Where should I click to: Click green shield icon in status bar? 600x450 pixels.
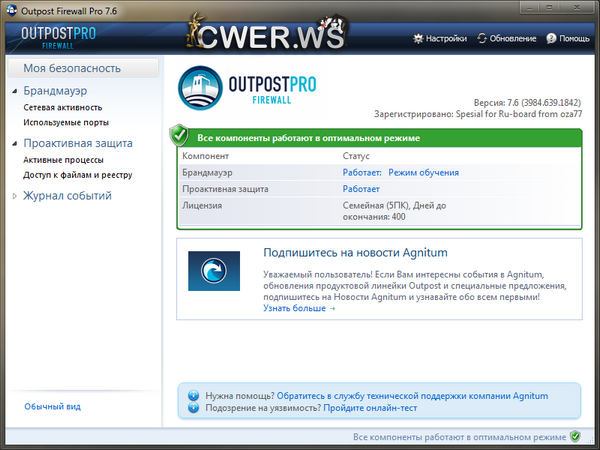tap(575, 437)
